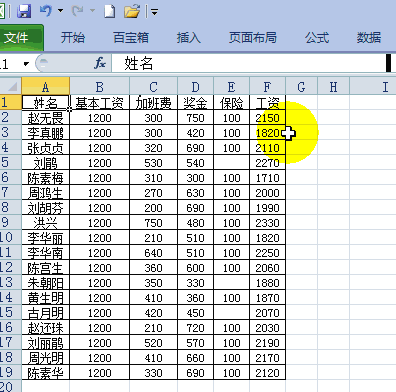Viewport: 396px width, 392px height.
Task: Select the name cell 古月明
Action: click(x=46, y=312)
